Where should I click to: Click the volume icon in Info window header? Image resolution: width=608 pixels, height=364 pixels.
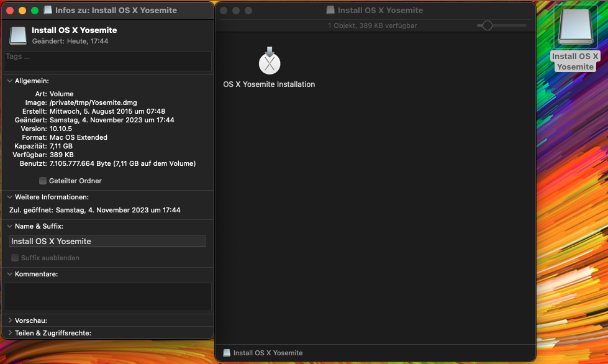(18, 35)
